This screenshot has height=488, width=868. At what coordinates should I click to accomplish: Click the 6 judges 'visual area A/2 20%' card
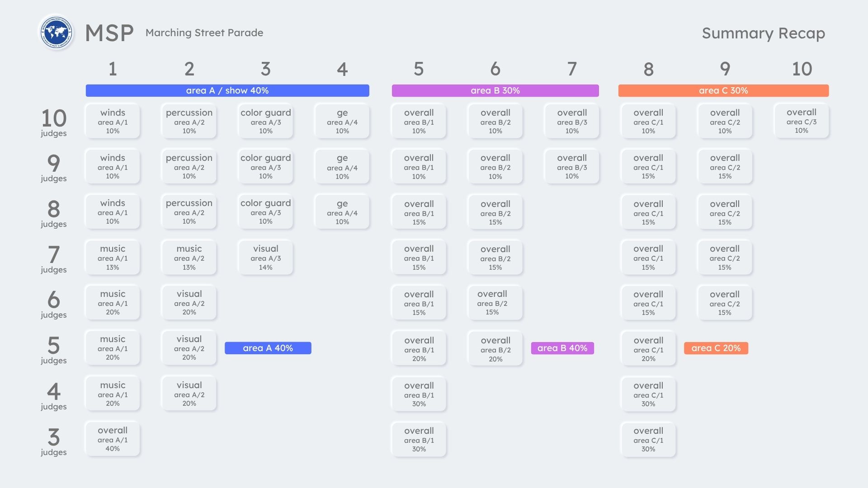point(189,303)
